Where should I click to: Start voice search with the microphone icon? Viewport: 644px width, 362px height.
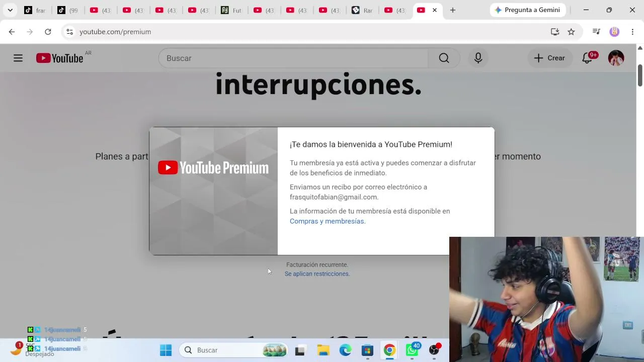(x=478, y=58)
